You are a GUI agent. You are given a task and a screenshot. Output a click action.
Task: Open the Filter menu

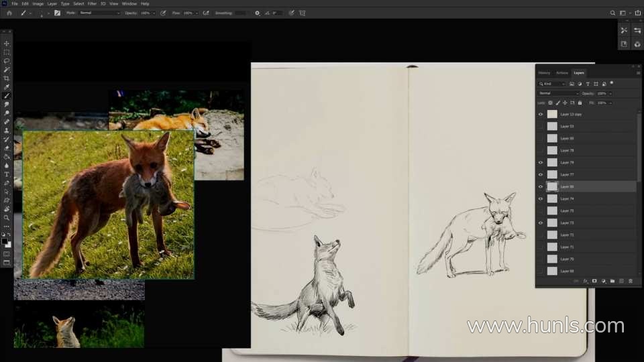coord(91,3)
